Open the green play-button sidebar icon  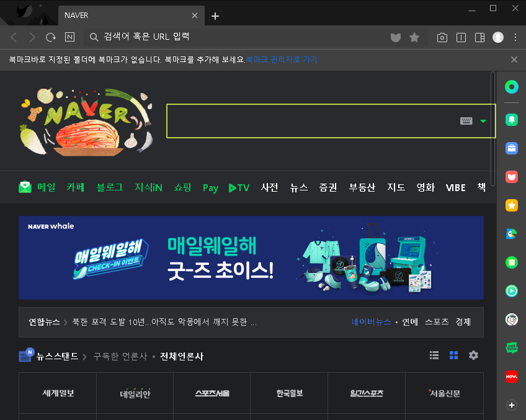[x=512, y=291]
